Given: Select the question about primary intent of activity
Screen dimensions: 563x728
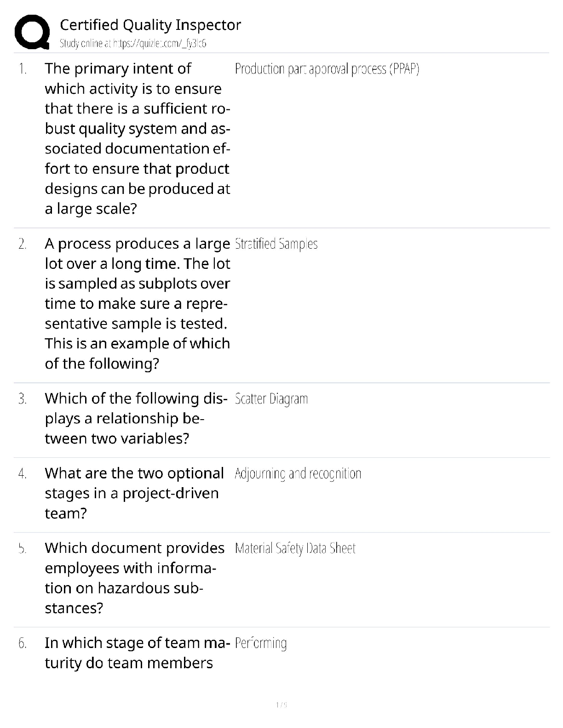Looking at the screenshot, I should 137,138.
